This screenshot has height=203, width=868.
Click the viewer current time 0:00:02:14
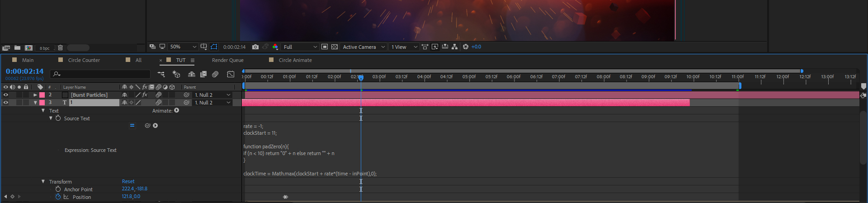(234, 47)
